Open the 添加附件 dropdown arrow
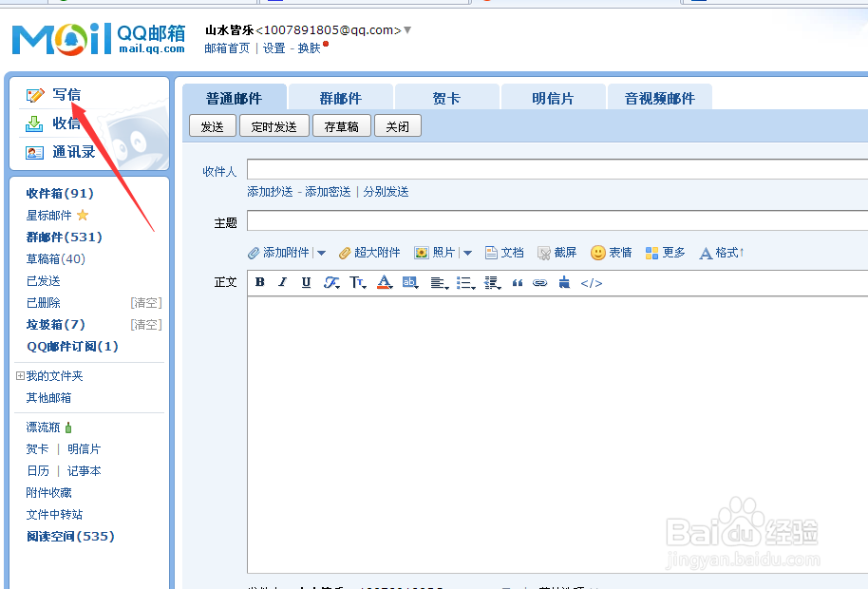The height and width of the screenshot is (589, 868). point(321,252)
